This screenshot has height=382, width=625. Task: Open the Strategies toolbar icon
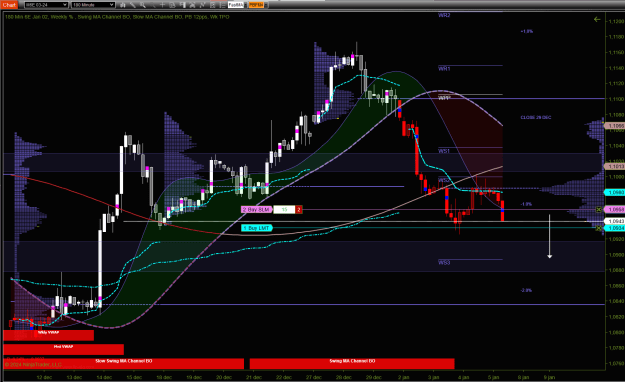point(212,5)
